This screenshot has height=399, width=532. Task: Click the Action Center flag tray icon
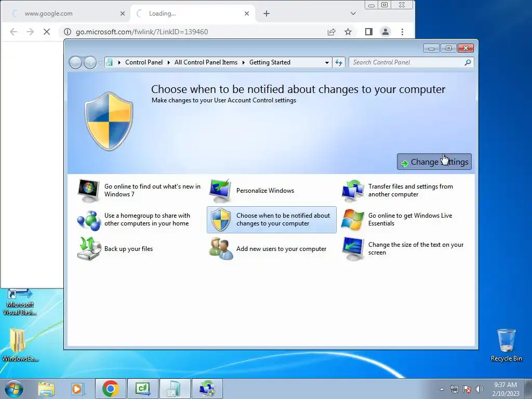click(467, 389)
